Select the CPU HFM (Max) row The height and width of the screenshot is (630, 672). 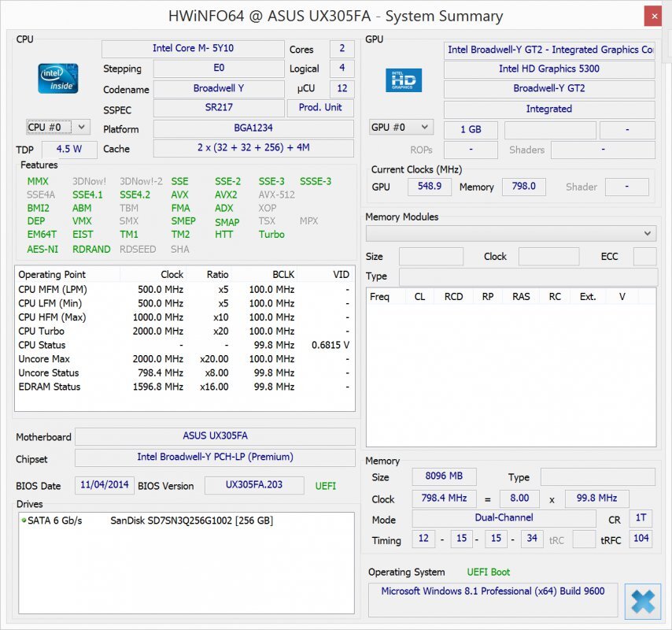(185, 317)
